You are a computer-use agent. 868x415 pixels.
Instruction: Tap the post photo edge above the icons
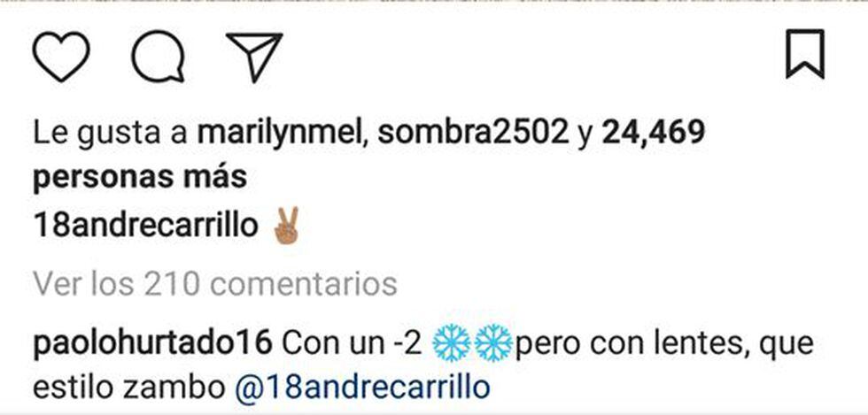434,2
